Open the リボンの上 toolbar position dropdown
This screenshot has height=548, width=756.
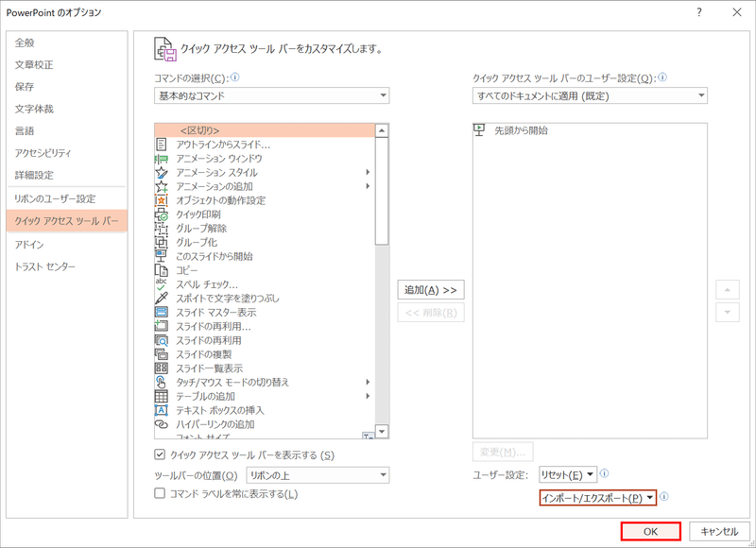click(x=318, y=475)
